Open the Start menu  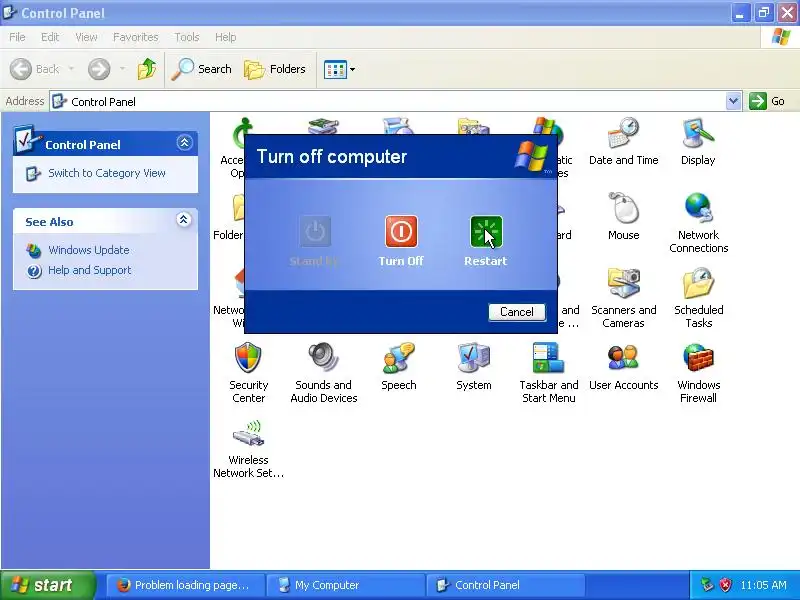tap(47, 585)
